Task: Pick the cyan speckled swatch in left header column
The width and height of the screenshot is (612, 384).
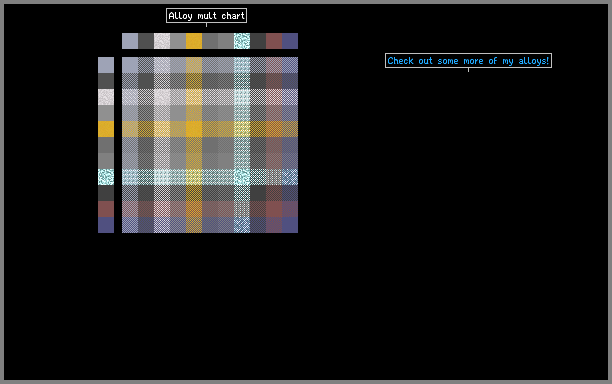Action: coord(106,177)
